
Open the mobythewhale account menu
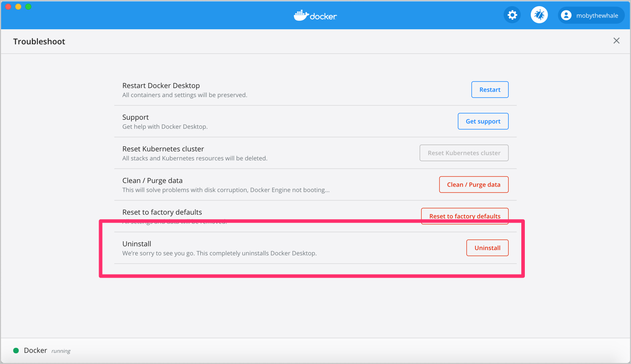click(591, 16)
